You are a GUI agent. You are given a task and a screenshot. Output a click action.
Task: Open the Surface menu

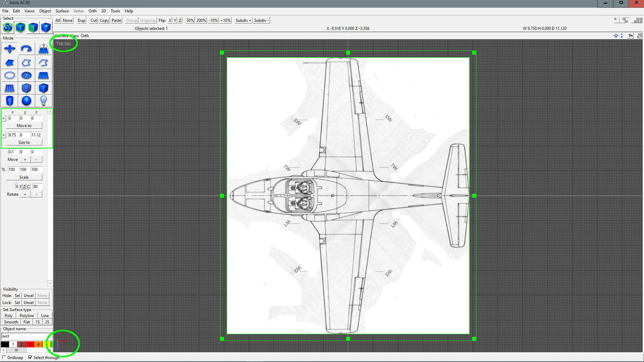coord(62,11)
